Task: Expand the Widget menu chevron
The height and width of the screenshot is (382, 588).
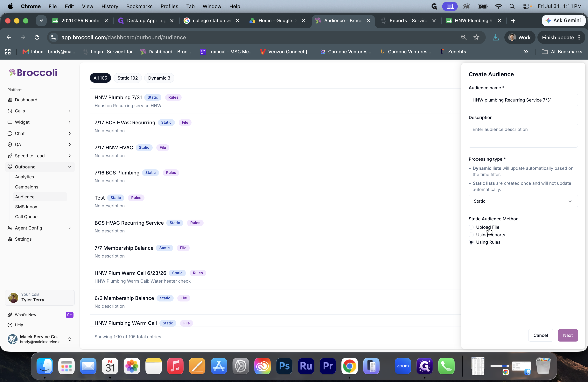Action: pyautogui.click(x=70, y=122)
